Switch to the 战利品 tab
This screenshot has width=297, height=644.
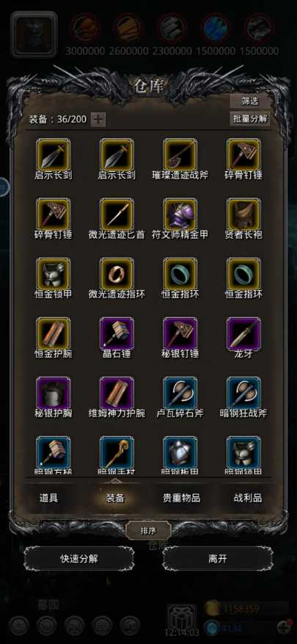click(x=247, y=498)
